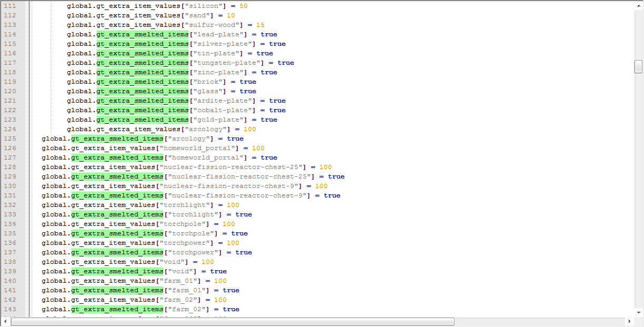Click line number 124 in the margin
Screen dimensions: 644x327
coord(10,129)
